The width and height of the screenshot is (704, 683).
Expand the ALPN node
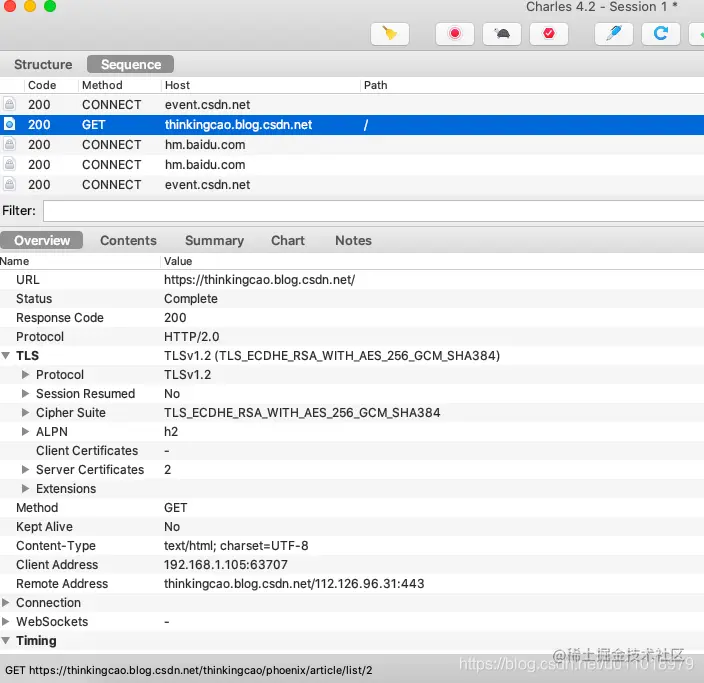26,432
